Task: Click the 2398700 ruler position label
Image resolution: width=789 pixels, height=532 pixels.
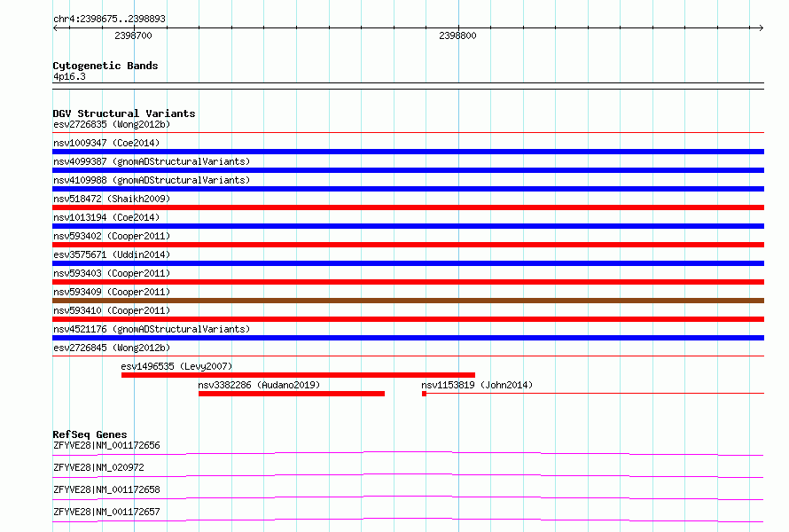Action: 133,35
